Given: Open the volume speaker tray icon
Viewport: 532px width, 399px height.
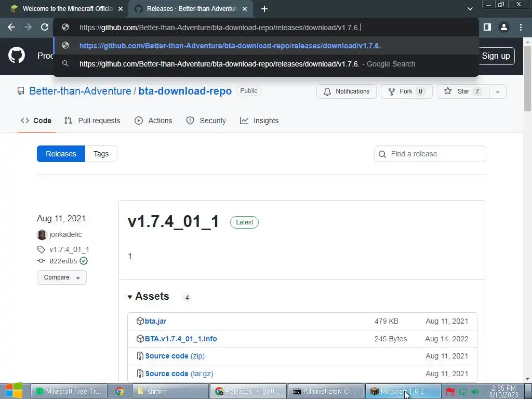Looking at the screenshot, I should [x=475, y=392].
